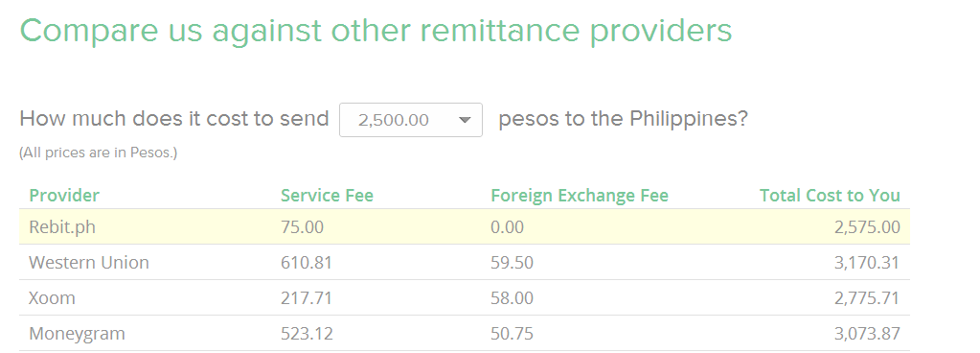Click Moneygram service fee 523.12
Screen dimensions: 980x353
pos(307,334)
